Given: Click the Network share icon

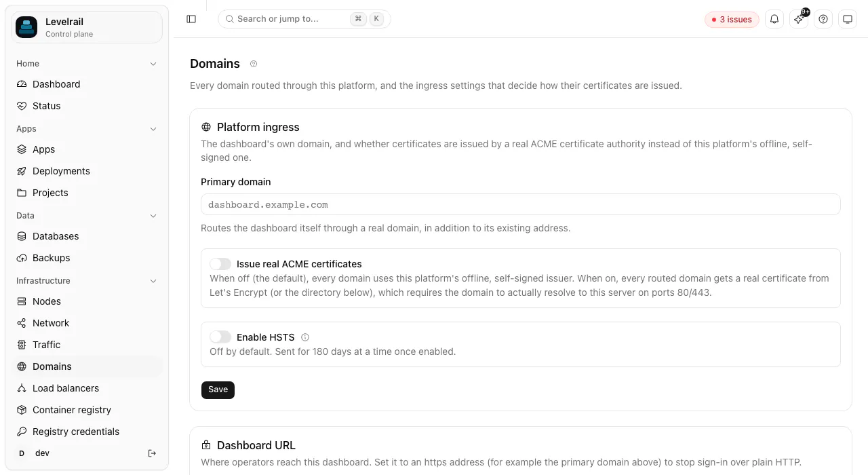Looking at the screenshot, I should [22, 323].
